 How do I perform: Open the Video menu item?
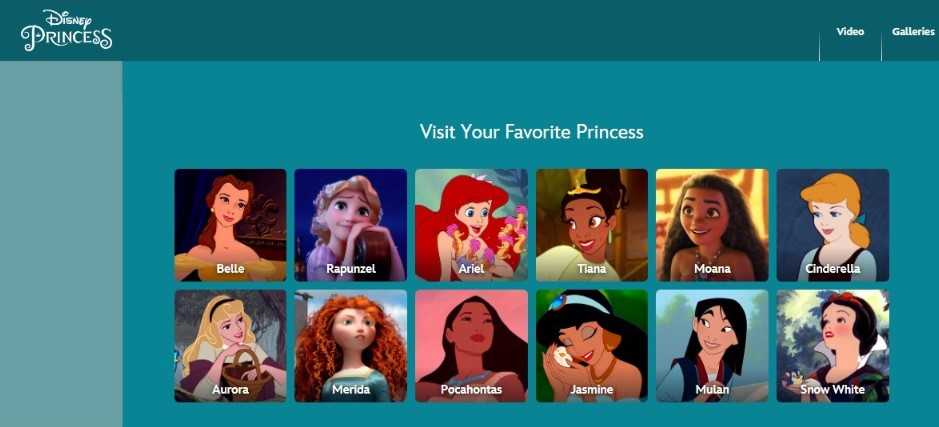click(850, 32)
